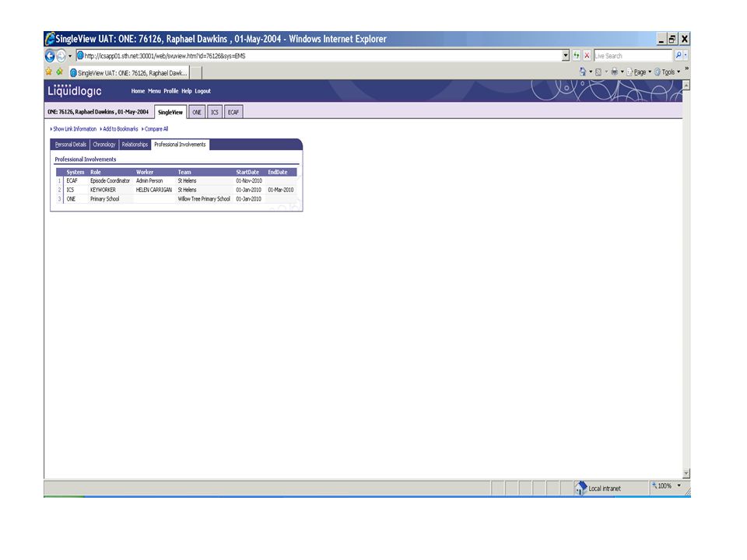Click the green Refresh icon

tap(577, 56)
